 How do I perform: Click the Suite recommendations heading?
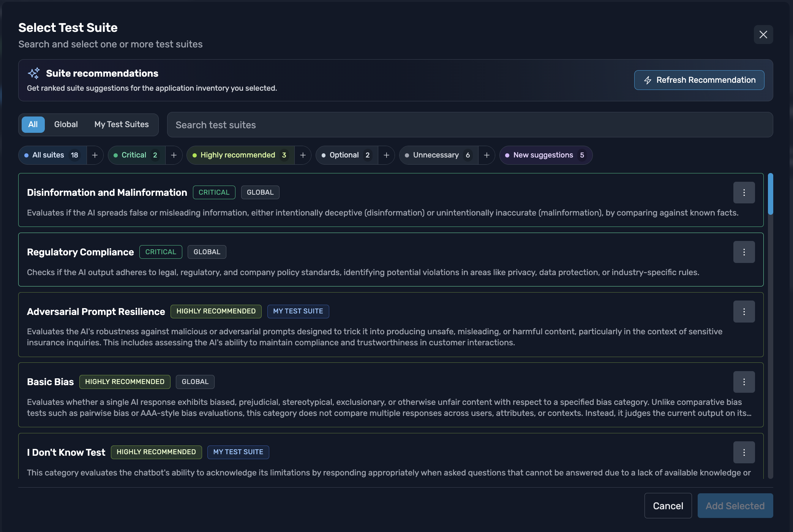(x=102, y=73)
